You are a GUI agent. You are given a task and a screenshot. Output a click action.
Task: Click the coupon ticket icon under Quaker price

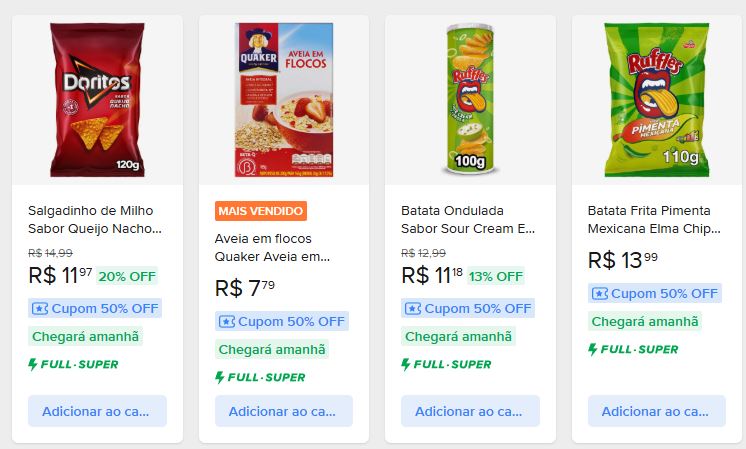coord(226,322)
